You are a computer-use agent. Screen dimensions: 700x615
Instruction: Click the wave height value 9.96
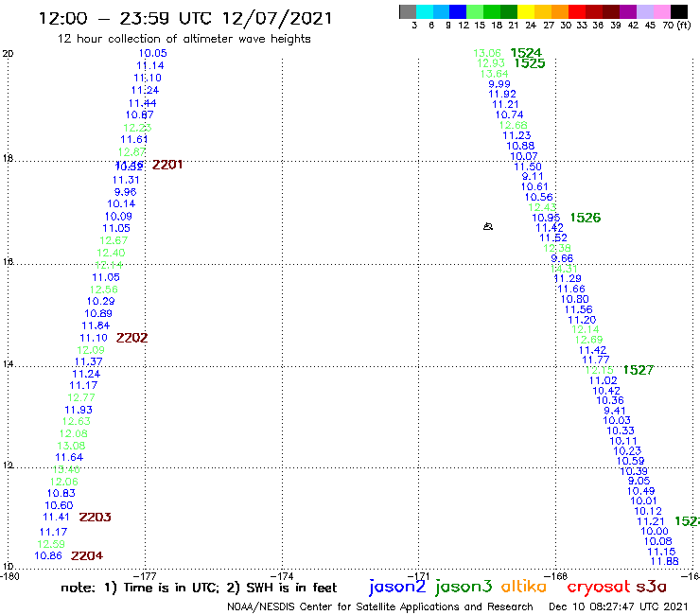126,192
